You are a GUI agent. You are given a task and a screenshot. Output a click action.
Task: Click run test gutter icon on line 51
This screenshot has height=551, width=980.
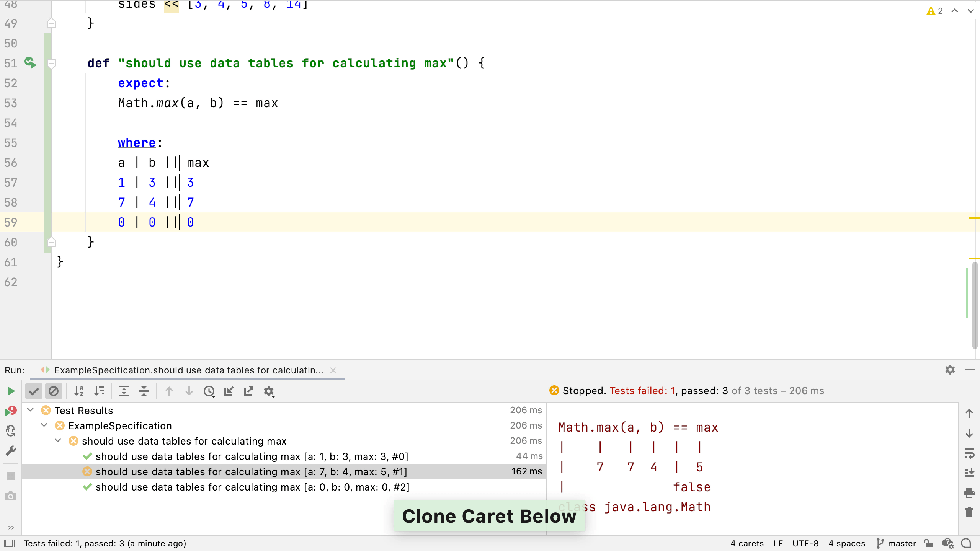coord(30,62)
